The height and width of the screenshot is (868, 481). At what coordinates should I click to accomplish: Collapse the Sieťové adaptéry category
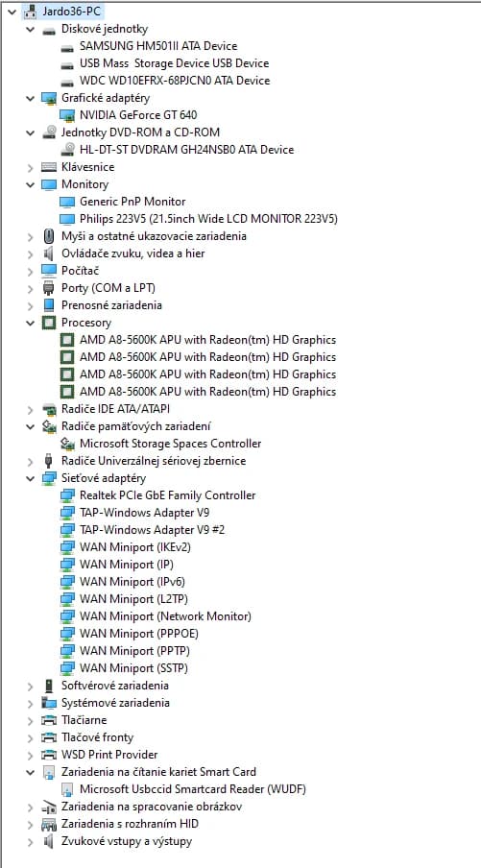point(31,478)
